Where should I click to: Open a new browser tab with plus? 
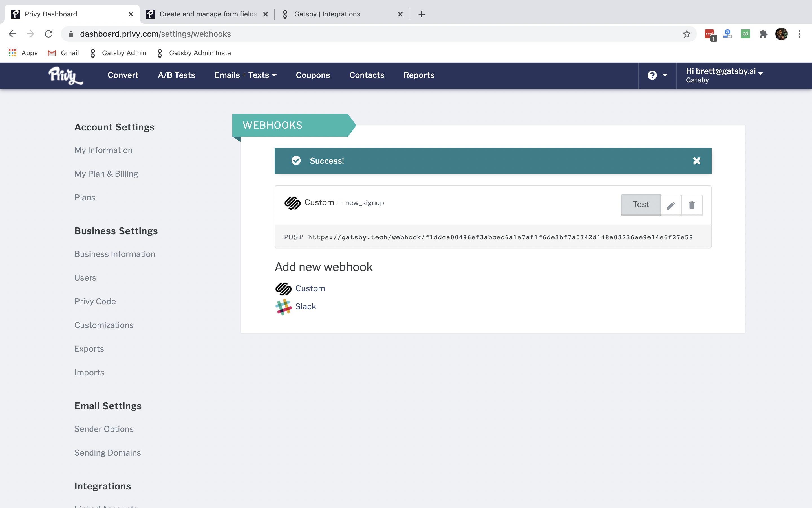[422, 14]
